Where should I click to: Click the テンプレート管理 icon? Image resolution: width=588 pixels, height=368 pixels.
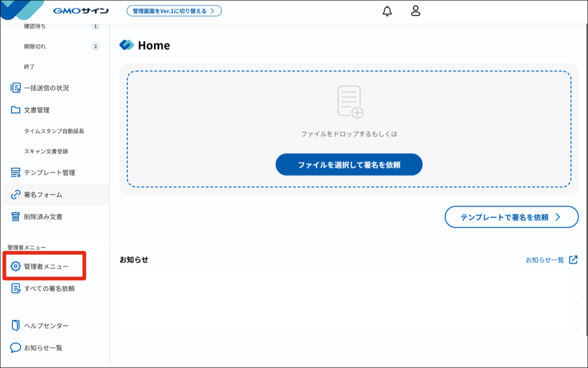[16, 172]
